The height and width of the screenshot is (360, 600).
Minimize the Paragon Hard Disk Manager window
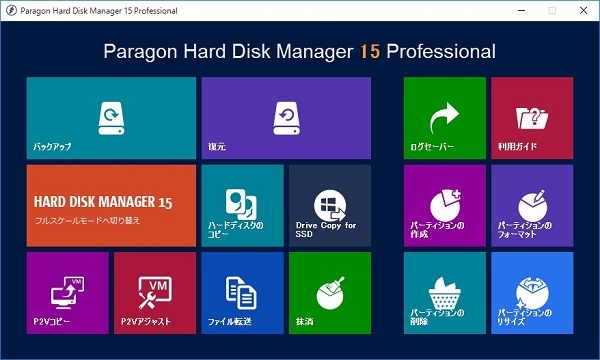tap(521, 10)
